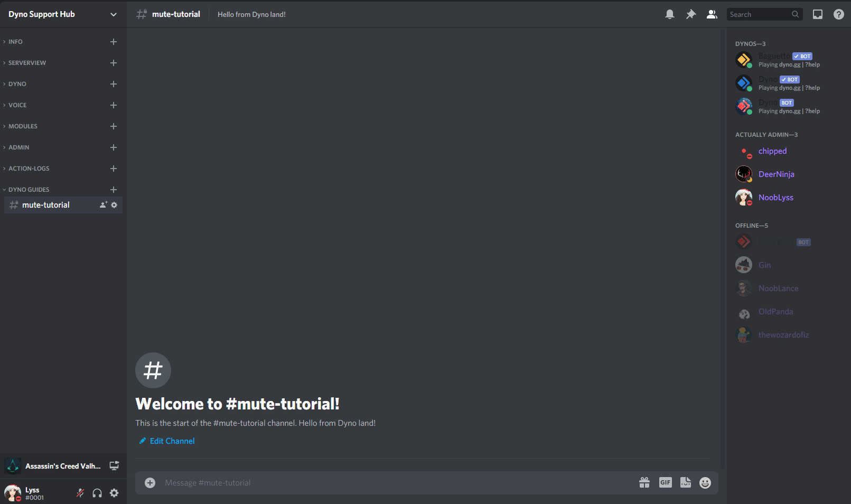The image size is (851, 504).
Task: Open the inbox
Action: point(817,14)
